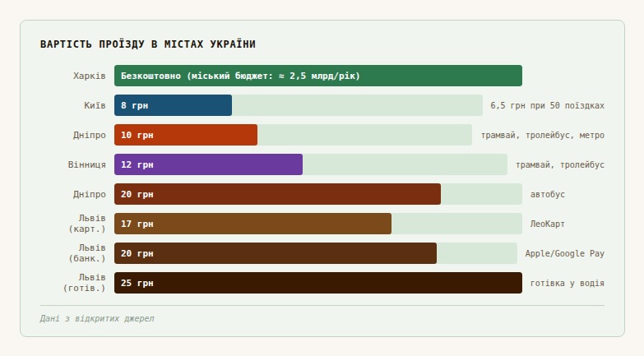Select the green Харків "Безкоштовно" bar
This screenshot has height=356, width=644.
(x=317, y=76)
